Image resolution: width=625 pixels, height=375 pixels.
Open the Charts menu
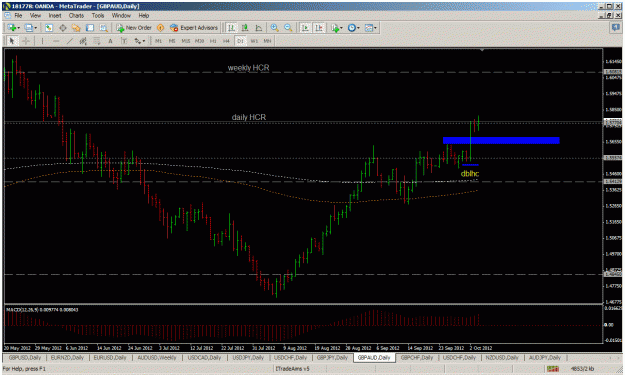tap(76, 15)
